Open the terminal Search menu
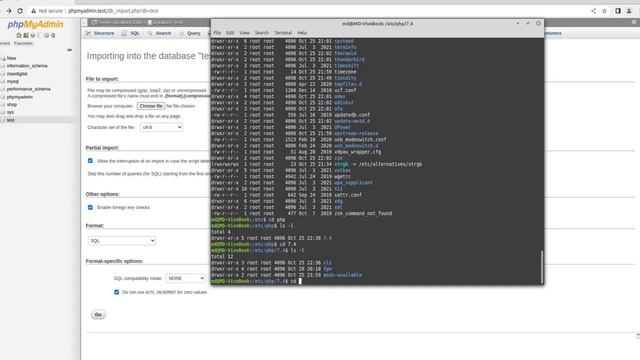Viewport: 640px width, 360px height. [x=262, y=33]
